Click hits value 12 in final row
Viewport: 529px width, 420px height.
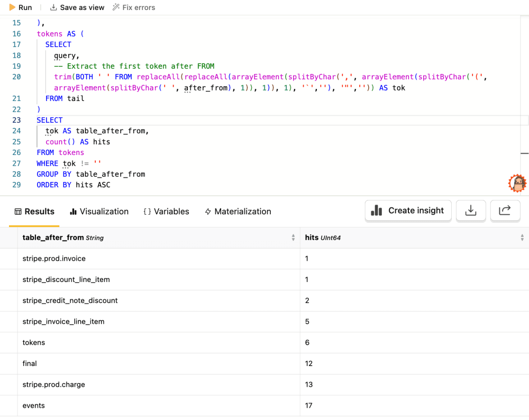pyautogui.click(x=309, y=363)
